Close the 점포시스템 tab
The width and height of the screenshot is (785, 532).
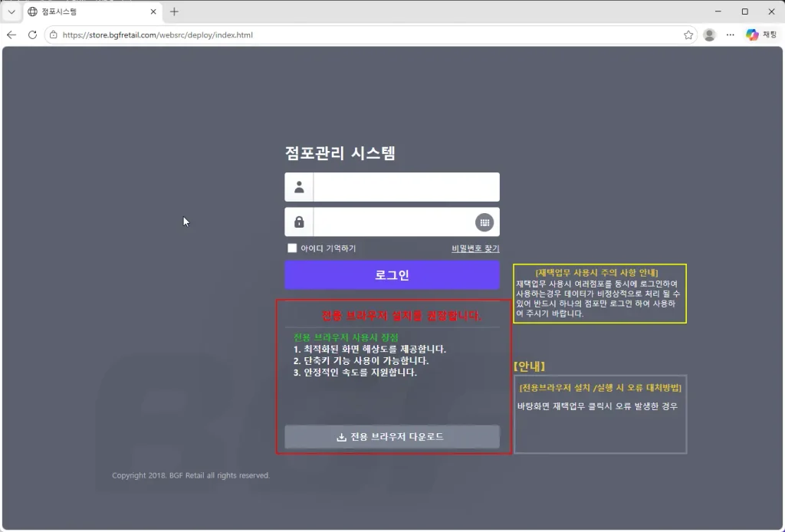(x=153, y=11)
